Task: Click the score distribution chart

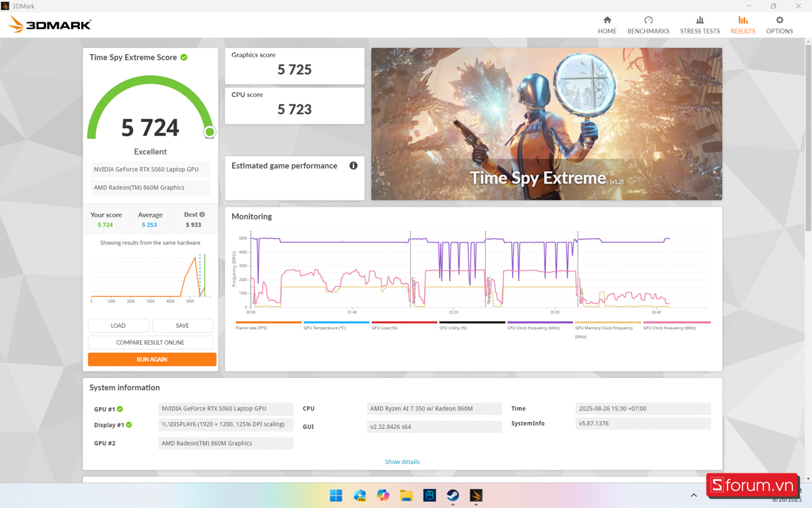Action: pyautogui.click(x=150, y=278)
